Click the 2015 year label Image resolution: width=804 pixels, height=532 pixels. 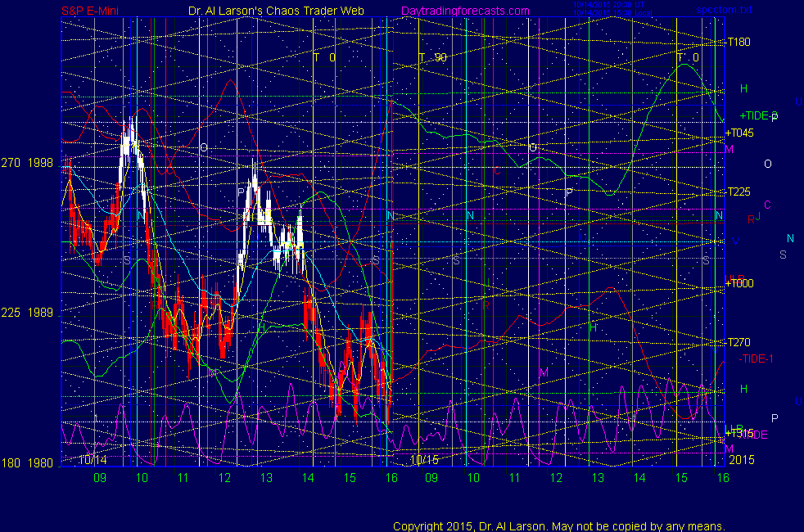740,460
